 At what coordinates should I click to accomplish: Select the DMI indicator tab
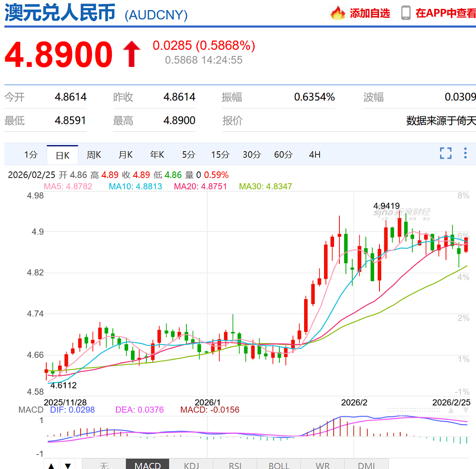(x=366, y=464)
